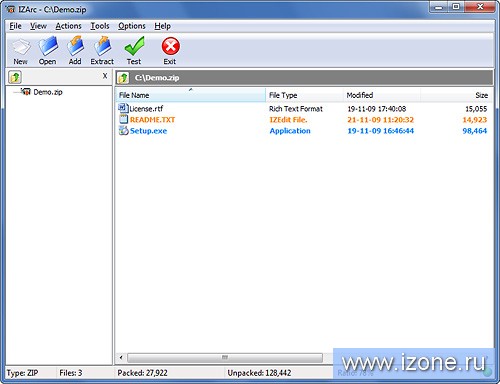Click the README.TXT file icon
500x384 pixels.
point(123,119)
